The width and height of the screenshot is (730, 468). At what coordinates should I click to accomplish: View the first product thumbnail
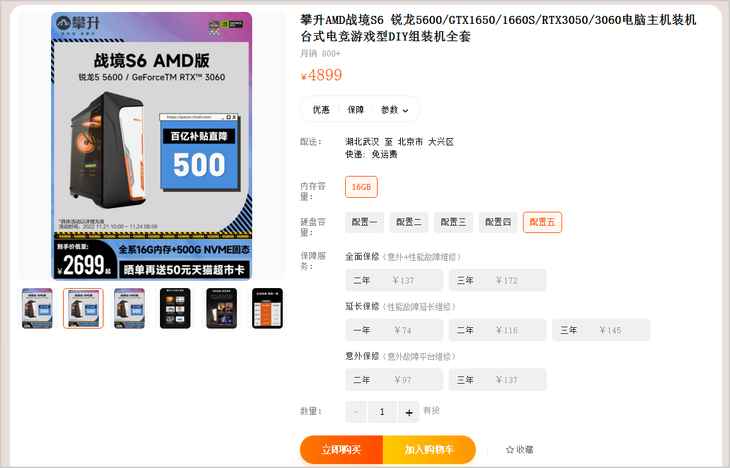coord(37,308)
